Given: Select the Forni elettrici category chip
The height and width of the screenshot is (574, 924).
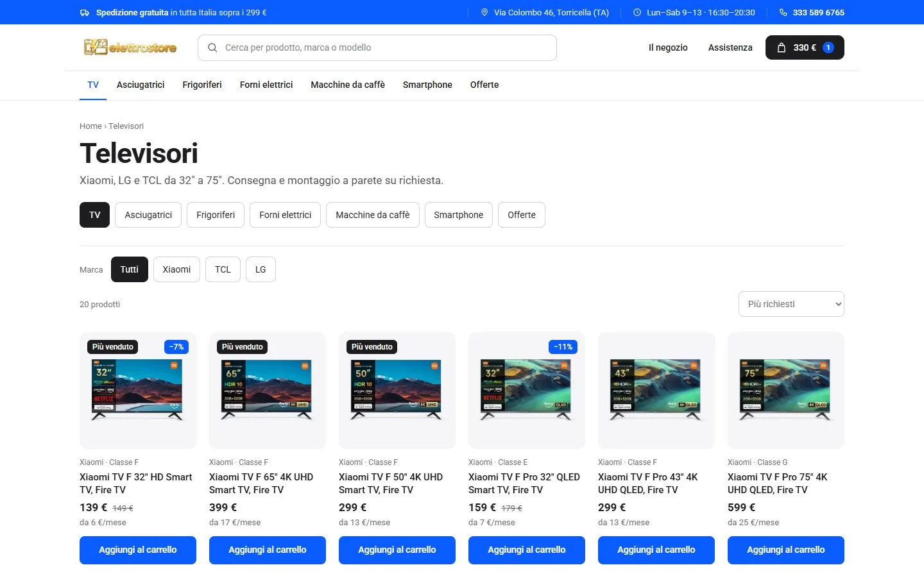Looking at the screenshot, I should pyautogui.click(x=285, y=215).
